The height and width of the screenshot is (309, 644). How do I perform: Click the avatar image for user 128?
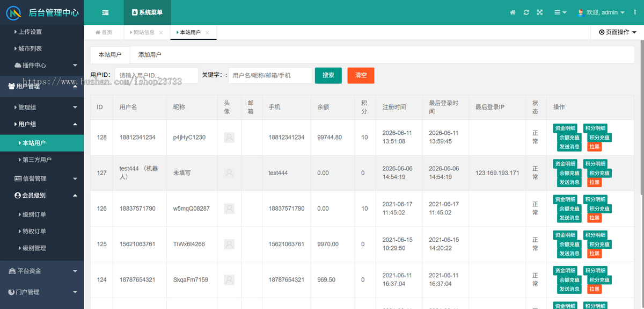[229, 138]
